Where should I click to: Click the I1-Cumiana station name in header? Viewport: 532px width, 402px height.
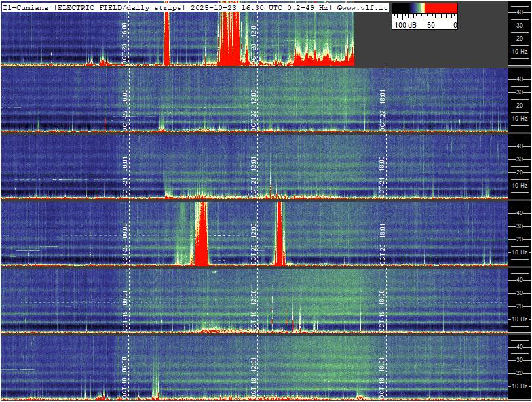coord(27,7)
